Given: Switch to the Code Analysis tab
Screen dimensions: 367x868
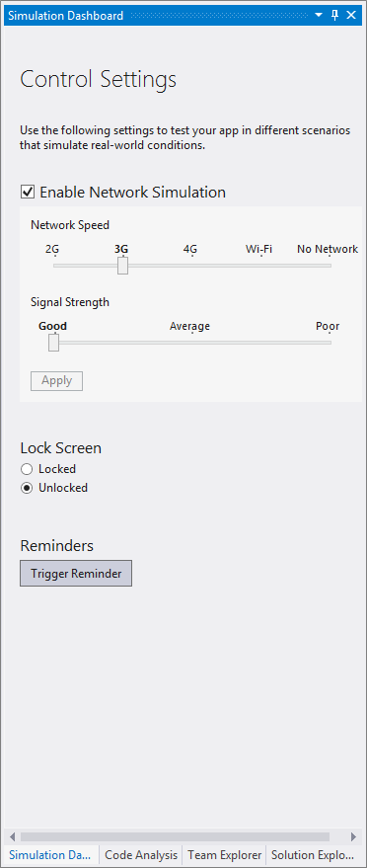Looking at the screenshot, I should click(x=141, y=855).
